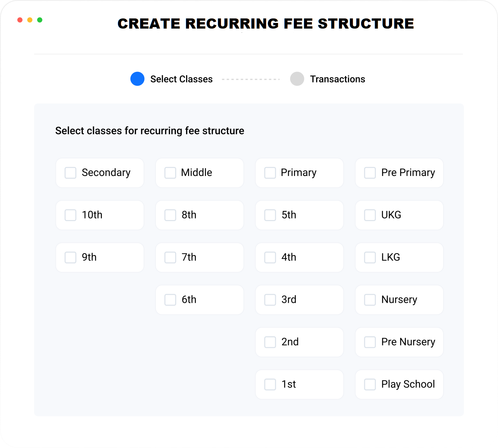Check the UKG checkbox
Screen dimensions: 498x448
click(370, 215)
